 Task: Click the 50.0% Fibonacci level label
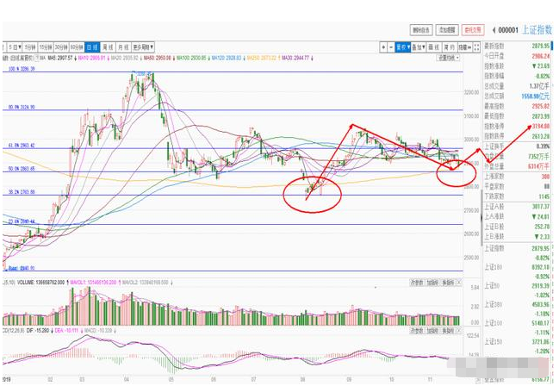[22, 168]
